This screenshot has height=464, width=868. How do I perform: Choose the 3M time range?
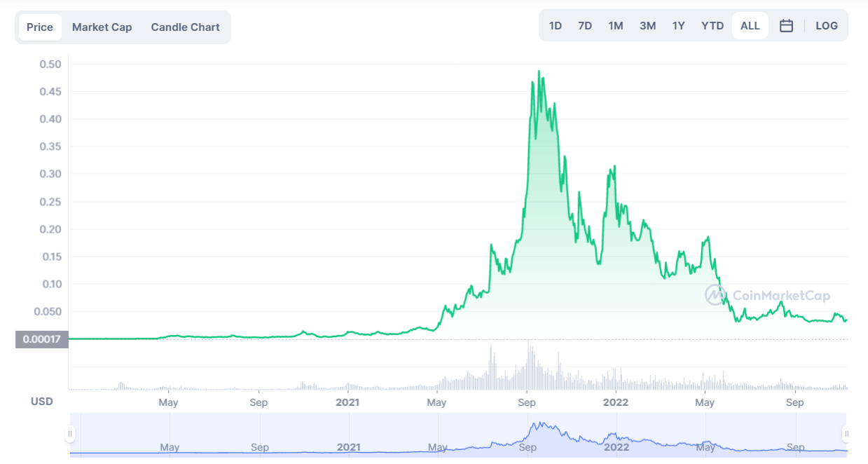[x=647, y=26]
